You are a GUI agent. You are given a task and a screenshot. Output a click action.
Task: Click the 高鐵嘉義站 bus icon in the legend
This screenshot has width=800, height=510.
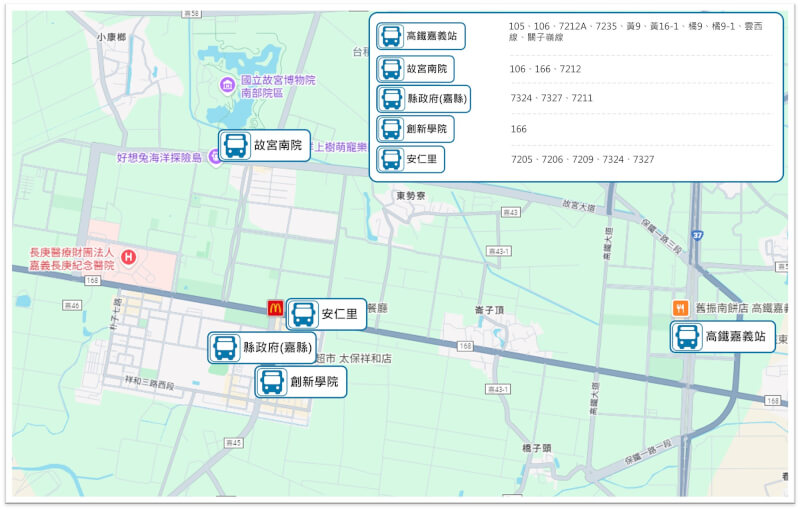coord(391,37)
